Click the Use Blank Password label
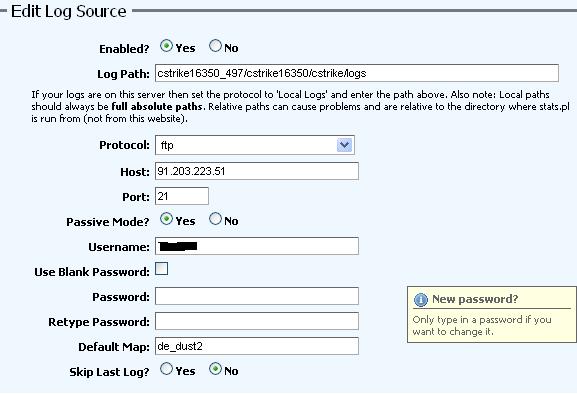 (x=92, y=272)
